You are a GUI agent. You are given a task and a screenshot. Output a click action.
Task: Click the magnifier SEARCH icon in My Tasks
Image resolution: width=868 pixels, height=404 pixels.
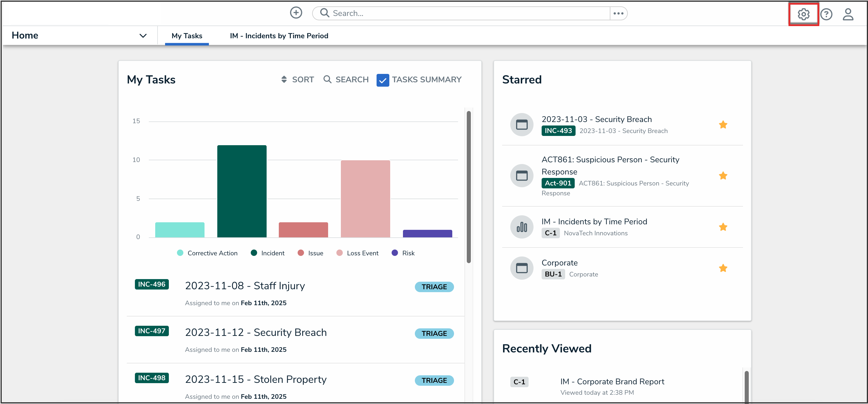[x=327, y=79]
